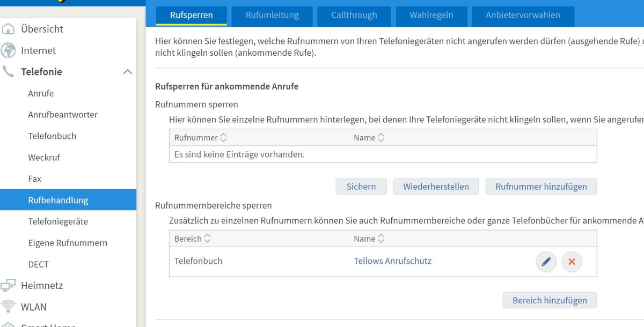This screenshot has width=644, height=327.
Task: Open Anrufbeantworter in the sidebar
Action: pos(63,115)
